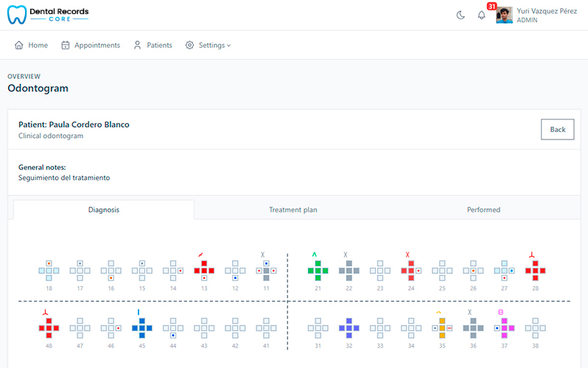Select orange tooth 35 diagram
Viewport: 588px width, 368px height.
pyautogui.click(x=442, y=328)
